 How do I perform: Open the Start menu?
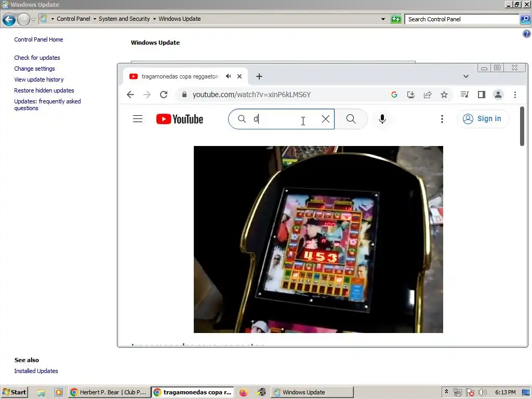(x=14, y=392)
